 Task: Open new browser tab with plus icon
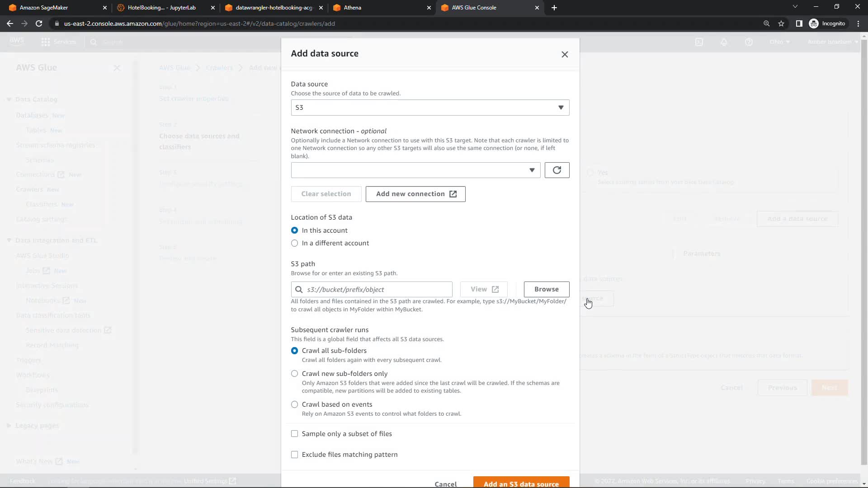[x=554, y=8]
